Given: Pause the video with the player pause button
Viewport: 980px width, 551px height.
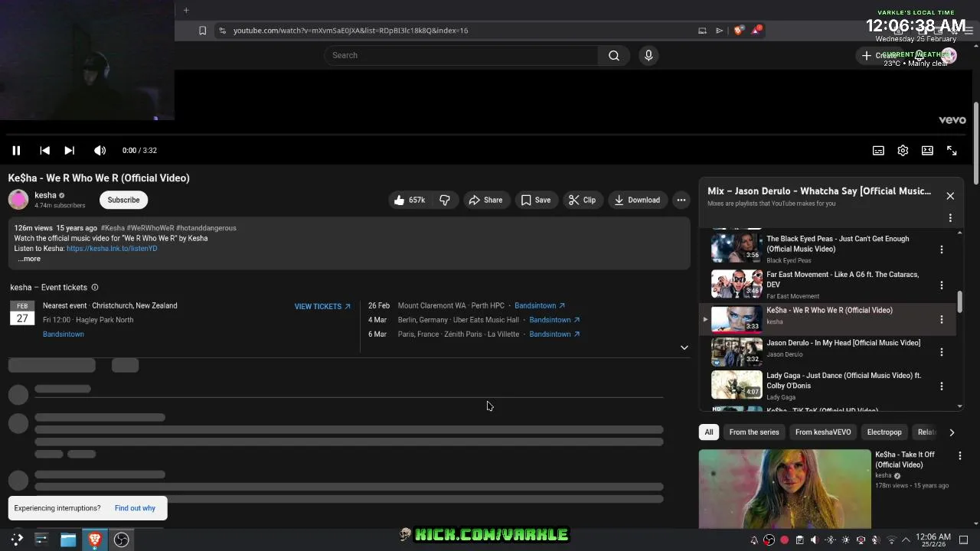Looking at the screenshot, I should (x=16, y=151).
